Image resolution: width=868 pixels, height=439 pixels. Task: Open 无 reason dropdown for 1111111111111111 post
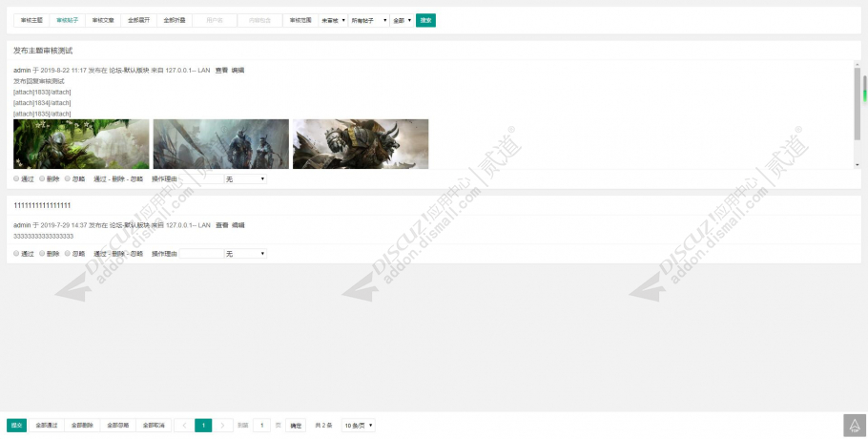click(245, 254)
